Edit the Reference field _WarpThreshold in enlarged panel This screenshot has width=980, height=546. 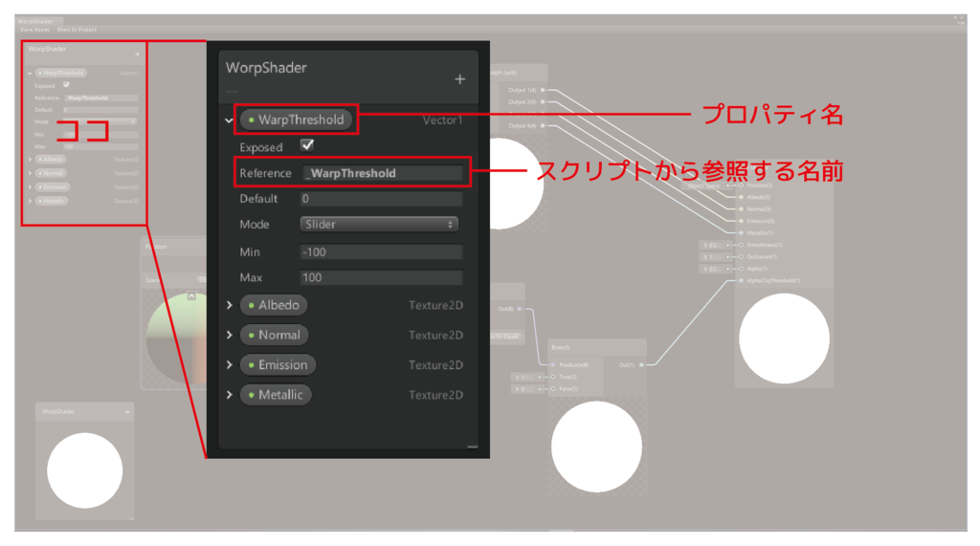coord(382,173)
